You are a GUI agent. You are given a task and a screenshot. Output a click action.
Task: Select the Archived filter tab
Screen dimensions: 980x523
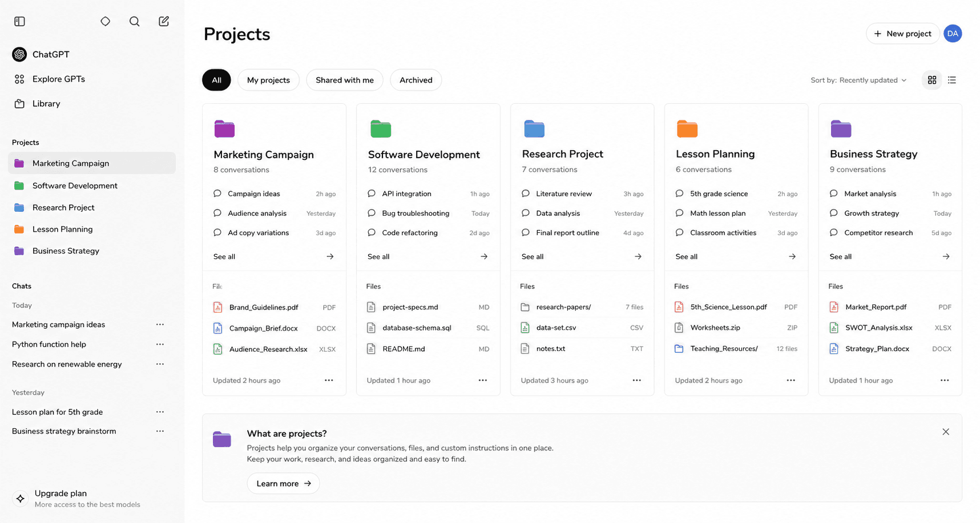[416, 80]
